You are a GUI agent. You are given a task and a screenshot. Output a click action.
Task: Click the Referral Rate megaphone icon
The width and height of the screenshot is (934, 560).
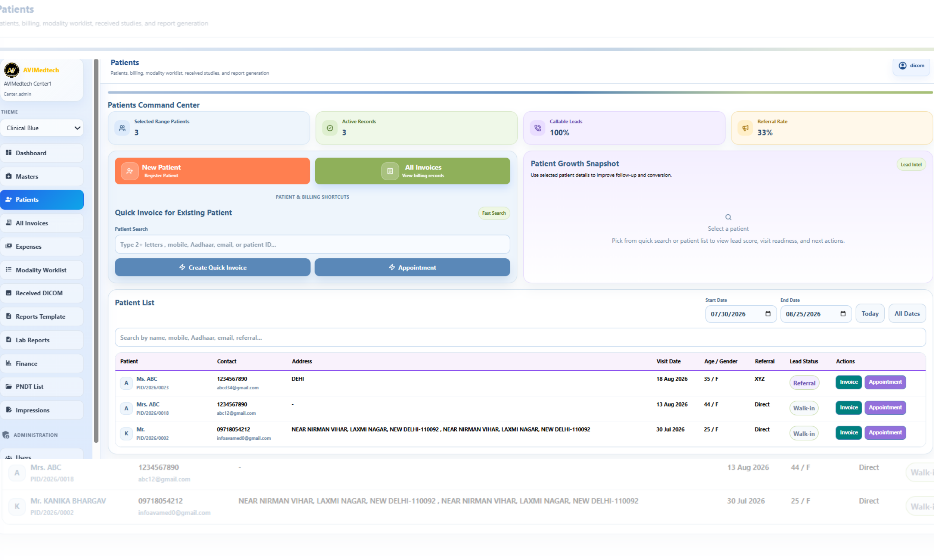[745, 128]
